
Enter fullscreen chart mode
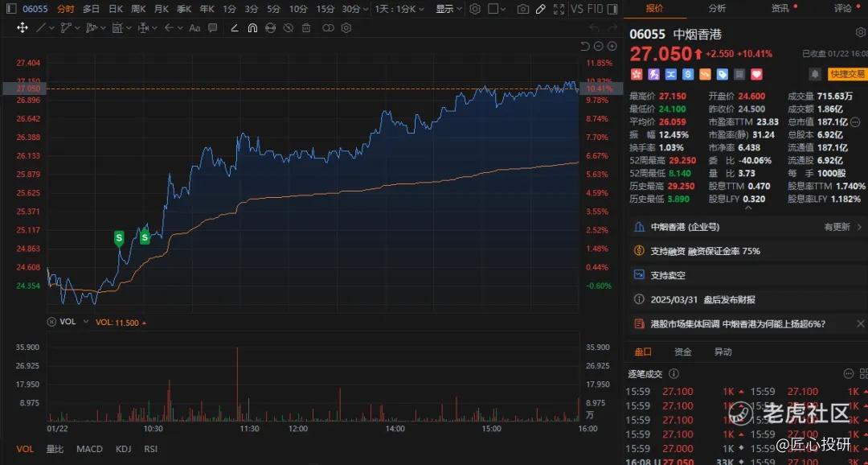click(x=559, y=9)
